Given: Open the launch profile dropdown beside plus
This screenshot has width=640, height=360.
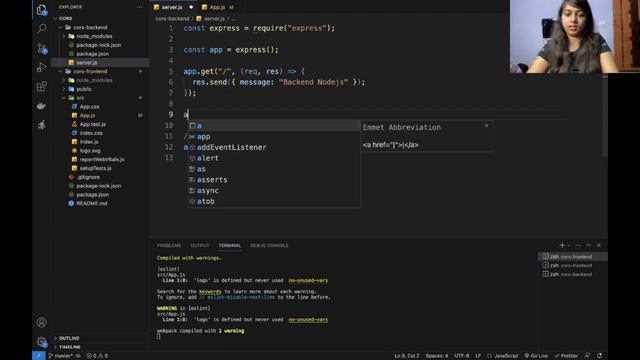Looking at the screenshot, I should 569,245.
